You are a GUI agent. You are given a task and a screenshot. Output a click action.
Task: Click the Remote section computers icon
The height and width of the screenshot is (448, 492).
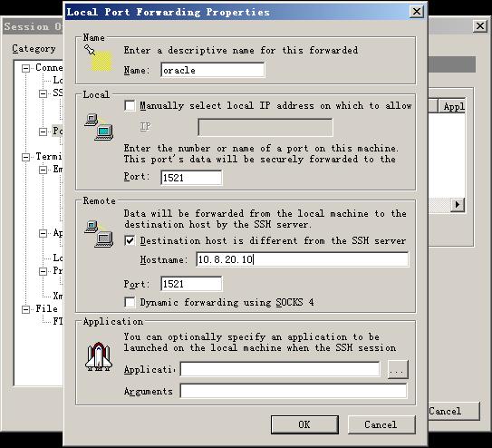99,234
